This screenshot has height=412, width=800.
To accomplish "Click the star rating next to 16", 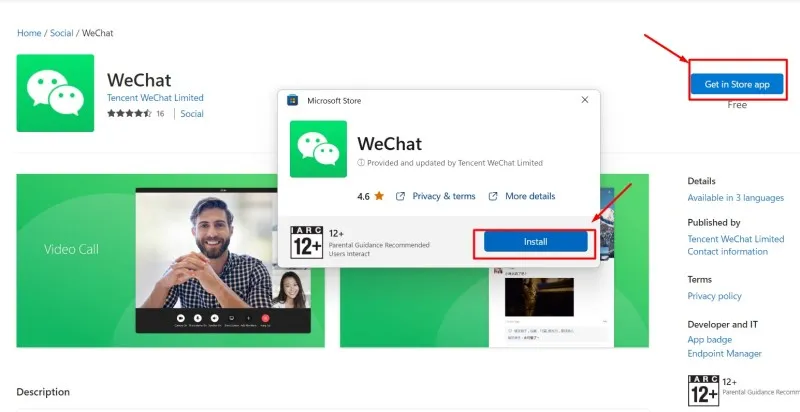I will pos(129,113).
